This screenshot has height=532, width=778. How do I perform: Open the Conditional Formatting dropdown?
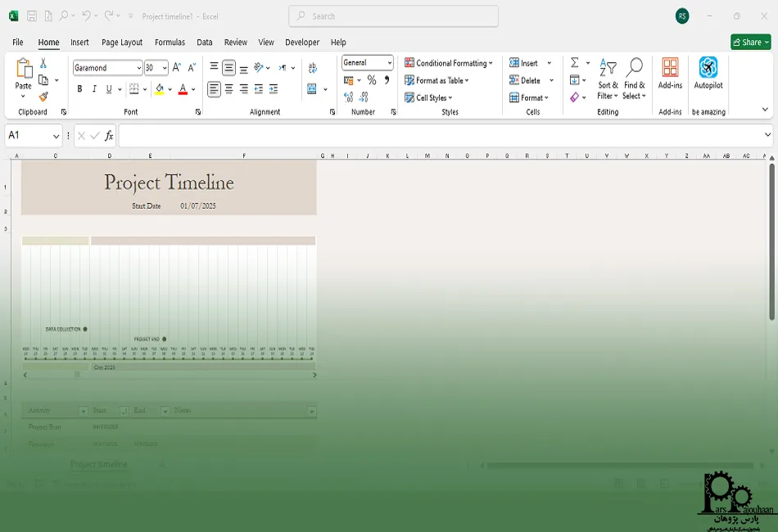click(x=449, y=63)
